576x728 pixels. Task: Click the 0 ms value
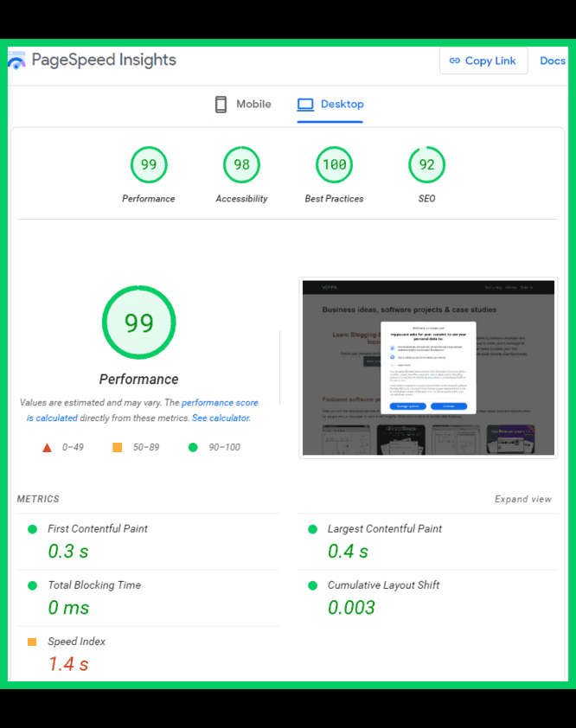click(x=68, y=608)
